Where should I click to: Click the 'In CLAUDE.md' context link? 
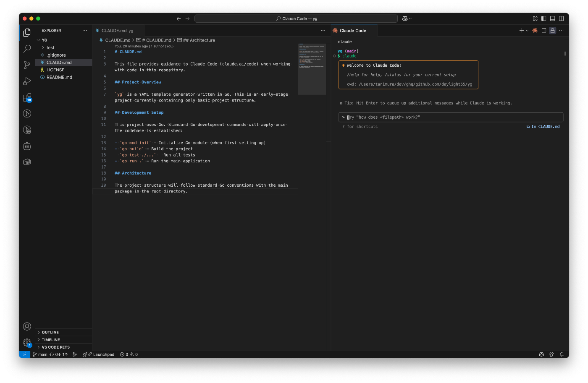[x=543, y=127]
